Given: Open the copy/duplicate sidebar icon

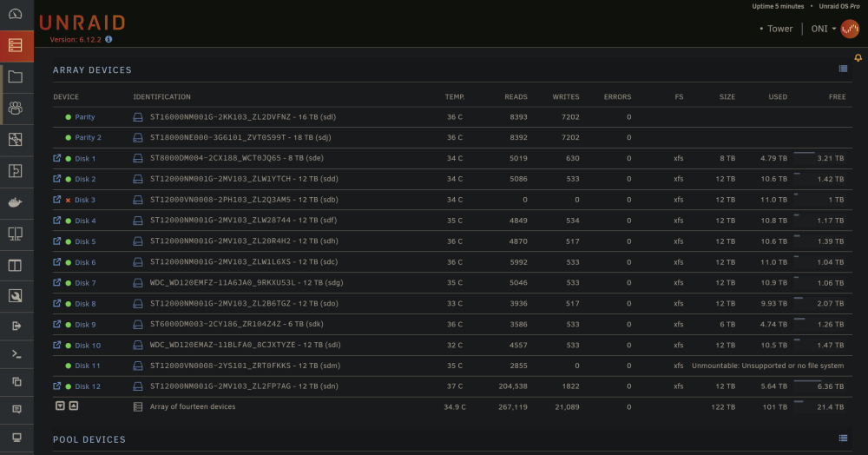Looking at the screenshot, I should point(16,382).
